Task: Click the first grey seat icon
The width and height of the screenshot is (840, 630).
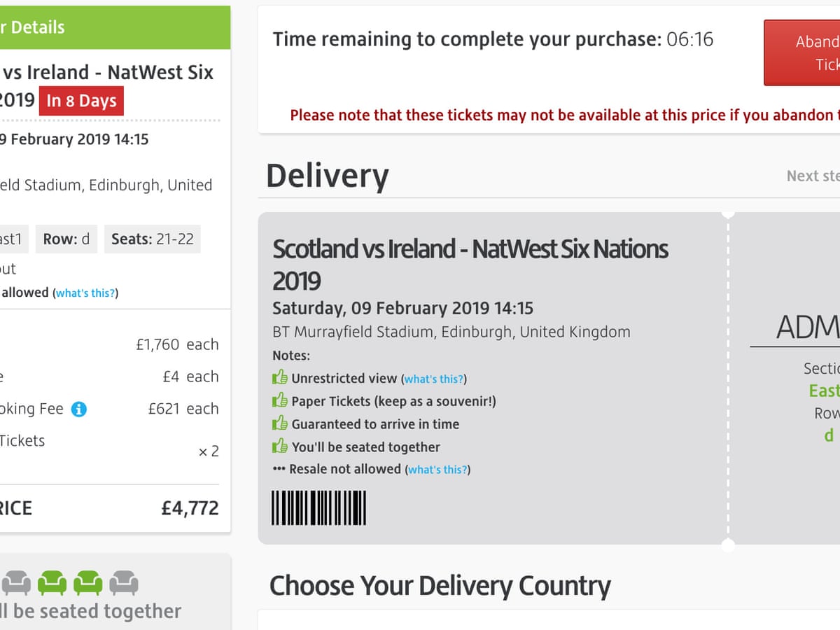Action: [x=15, y=582]
